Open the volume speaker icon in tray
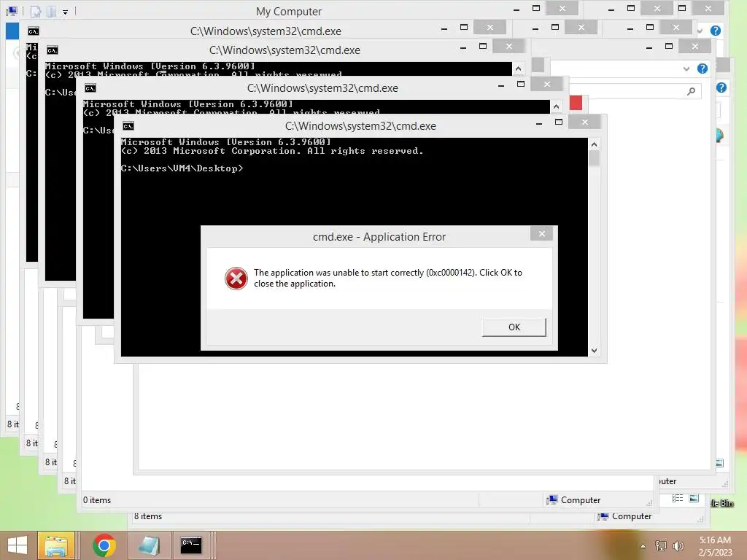The height and width of the screenshot is (560, 747). tap(678, 545)
